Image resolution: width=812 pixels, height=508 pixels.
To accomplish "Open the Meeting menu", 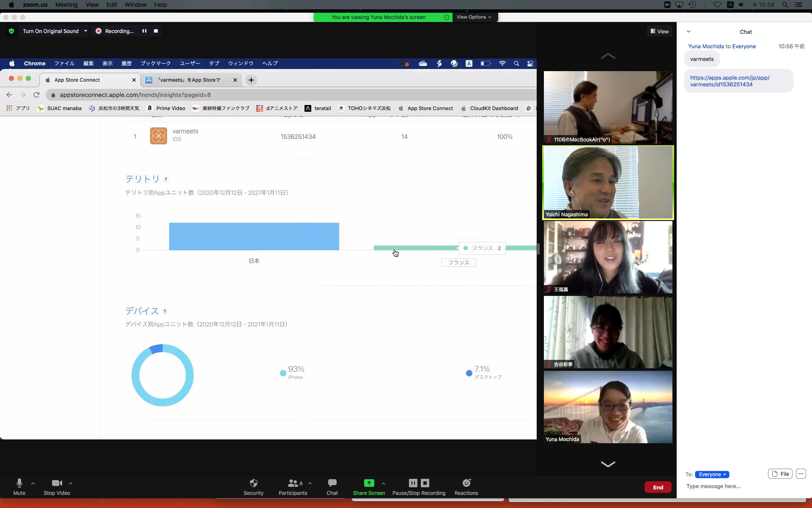I will 66,5.
